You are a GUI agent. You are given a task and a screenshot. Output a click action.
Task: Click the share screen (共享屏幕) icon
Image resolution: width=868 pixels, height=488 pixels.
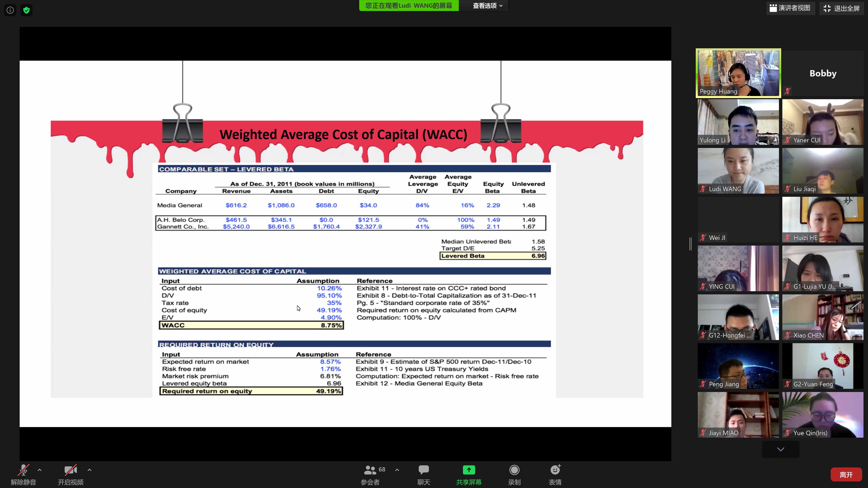point(469,470)
